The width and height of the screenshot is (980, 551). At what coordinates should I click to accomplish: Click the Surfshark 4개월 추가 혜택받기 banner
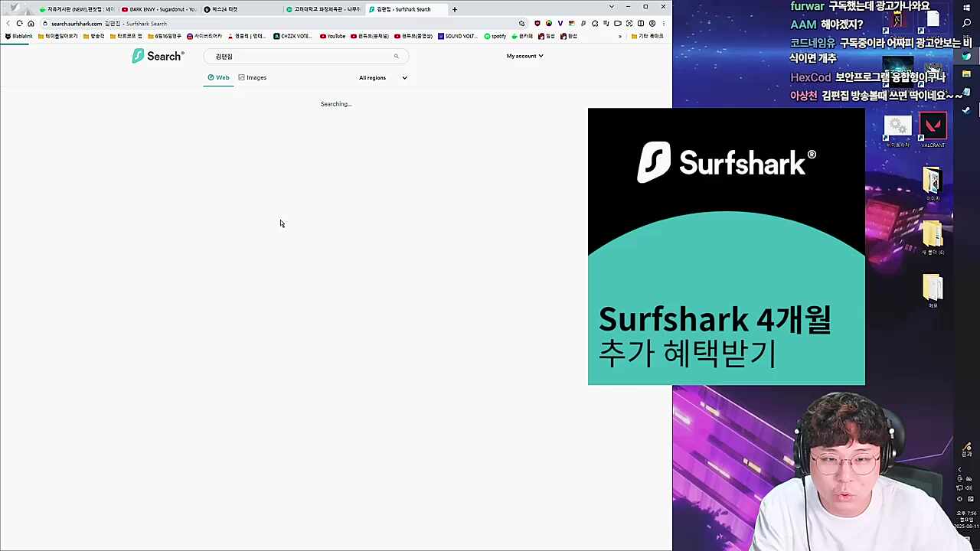click(727, 246)
